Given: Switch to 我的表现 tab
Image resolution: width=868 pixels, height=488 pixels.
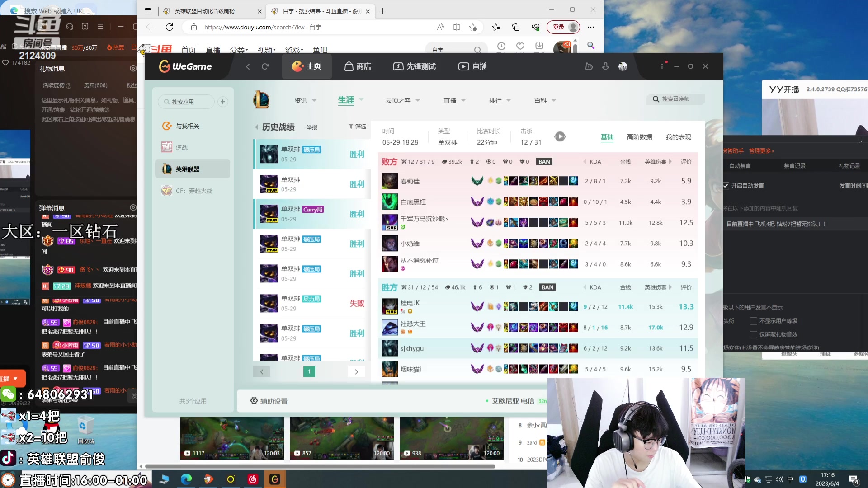Looking at the screenshot, I should point(678,137).
